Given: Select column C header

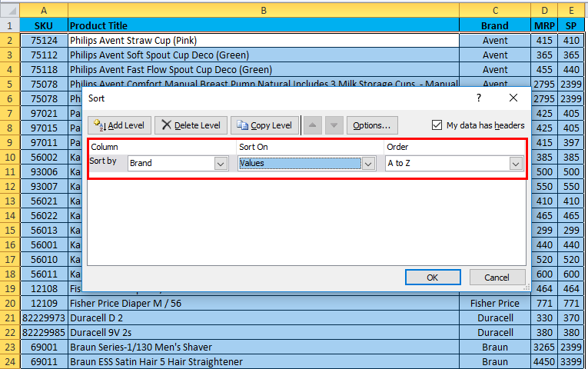Looking at the screenshot, I should coord(495,11).
